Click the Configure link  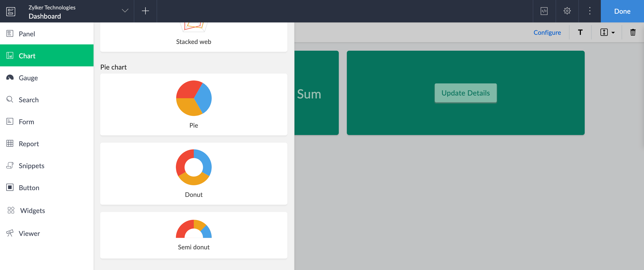[547, 32]
